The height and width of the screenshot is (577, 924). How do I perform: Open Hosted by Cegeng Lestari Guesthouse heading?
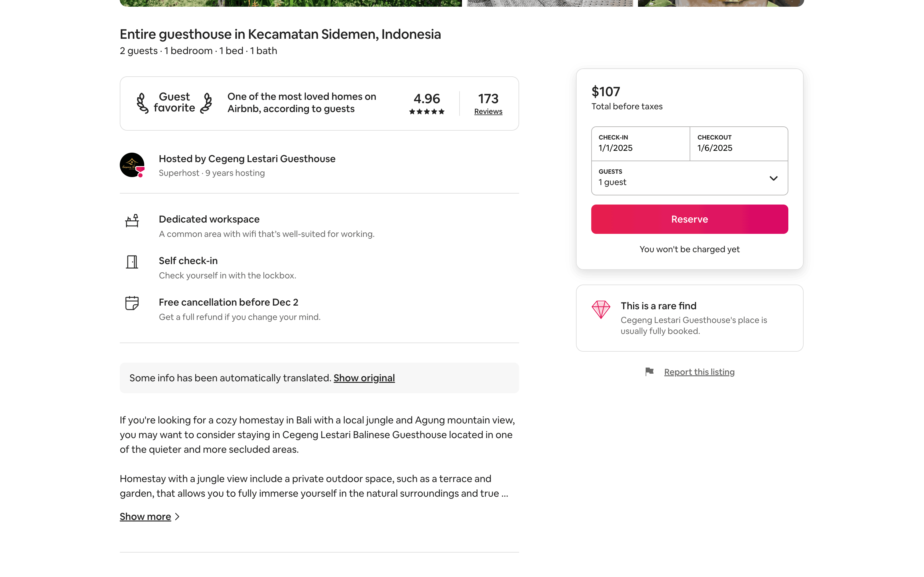click(x=247, y=159)
